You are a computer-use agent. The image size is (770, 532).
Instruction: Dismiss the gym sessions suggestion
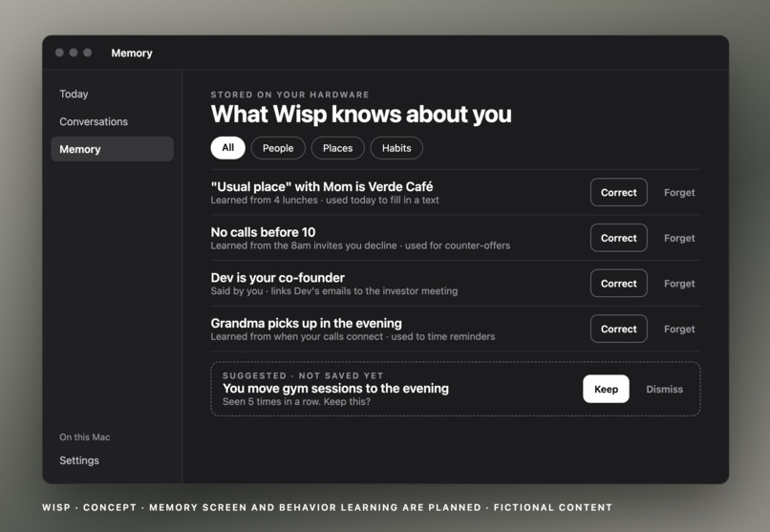click(664, 389)
